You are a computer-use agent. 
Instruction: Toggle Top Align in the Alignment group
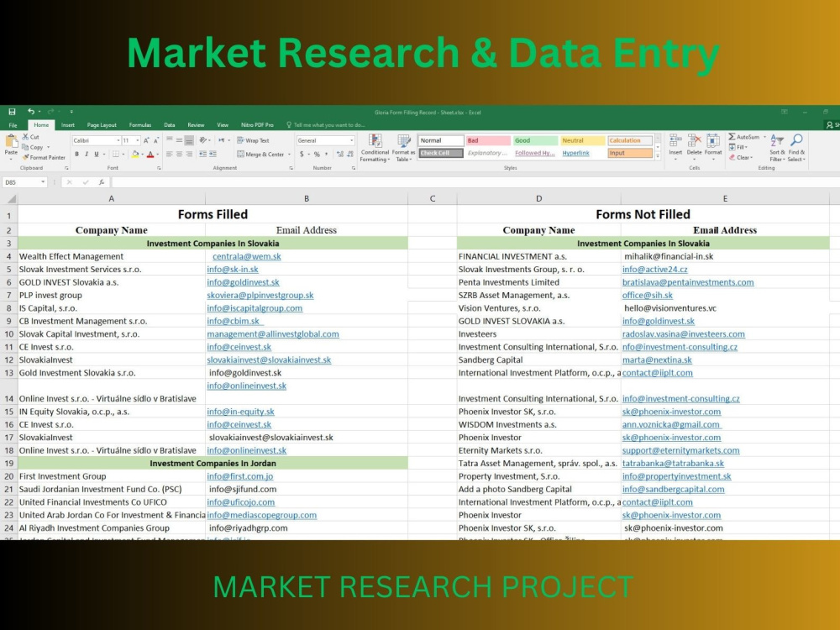tap(170, 140)
